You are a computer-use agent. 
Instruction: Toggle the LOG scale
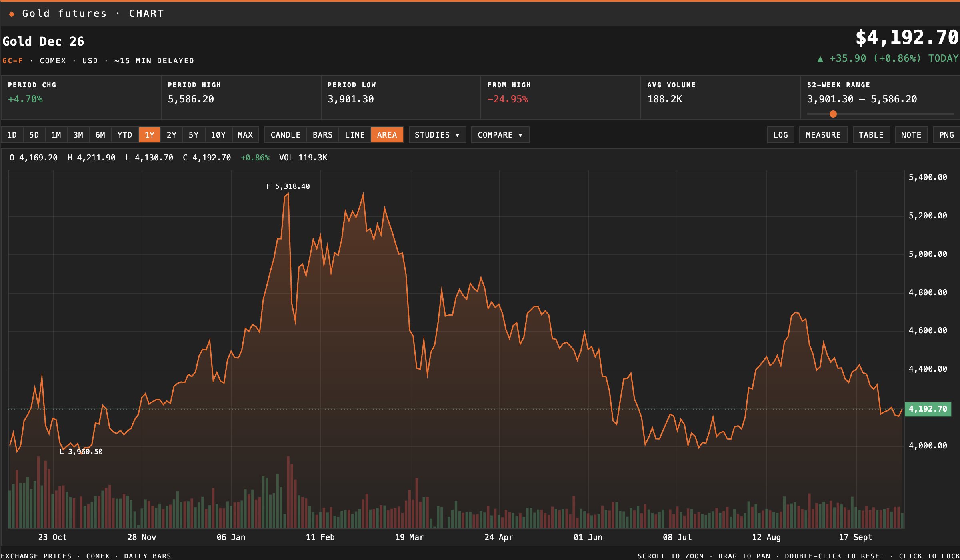pos(781,135)
